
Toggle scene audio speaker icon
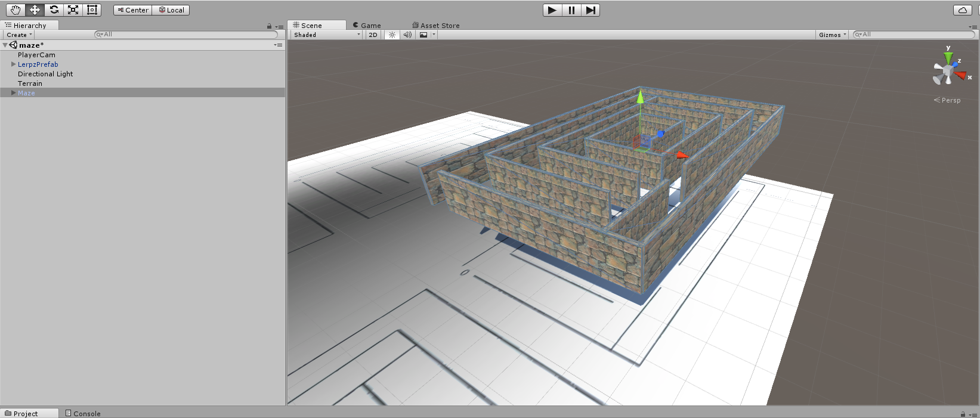(x=407, y=35)
